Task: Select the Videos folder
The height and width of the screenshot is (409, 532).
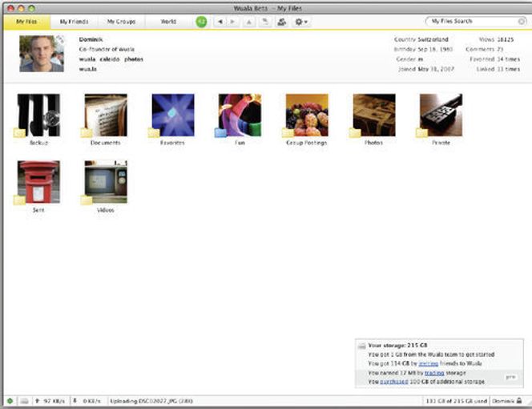Action: coord(106,182)
